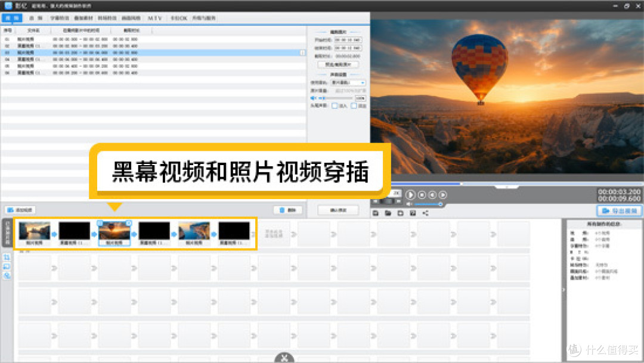Click the 截取时长 duration column header
Viewport: 644px width, 363px height.
click(x=131, y=30)
